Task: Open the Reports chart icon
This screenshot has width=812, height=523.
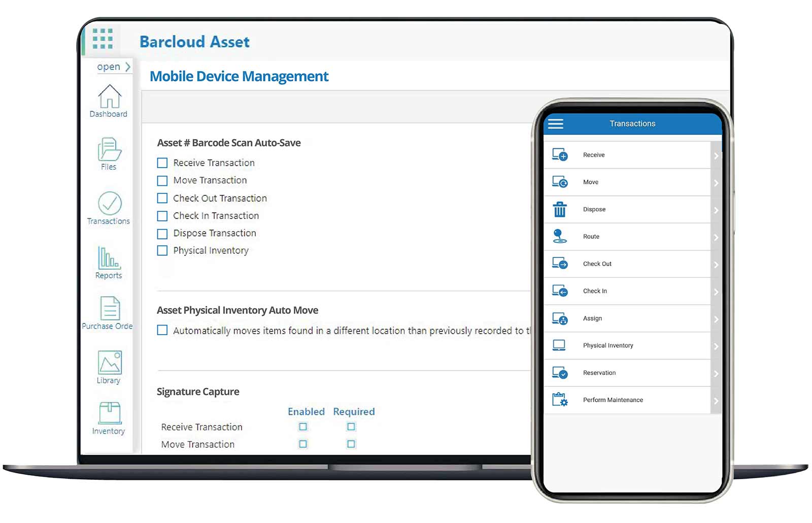Action: click(109, 257)
